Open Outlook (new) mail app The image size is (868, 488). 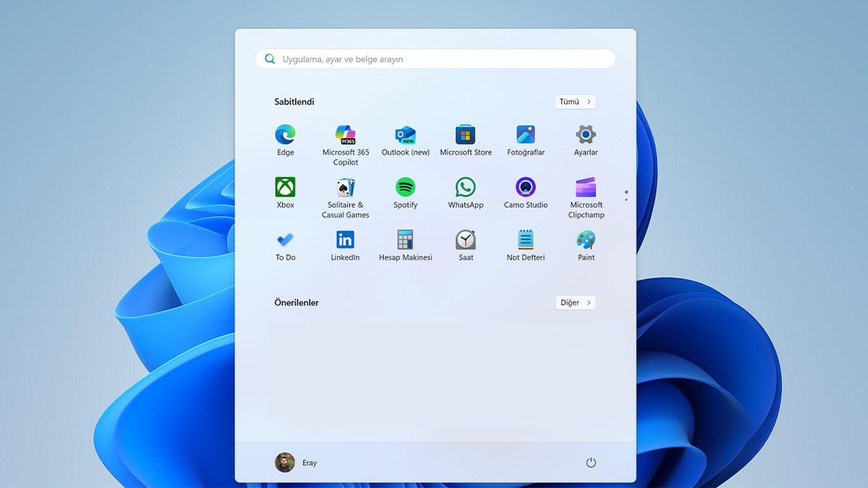405,135
